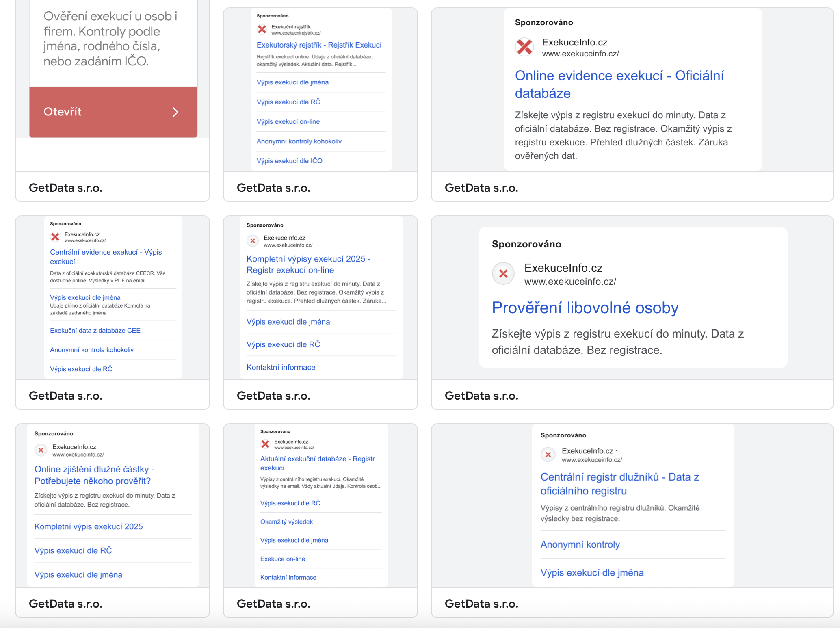The height and width of the screenshot is (628, 840).
Task: Select the Anonymní kontroly kohokoliv sitelink
Action: [x=299, y=141]
